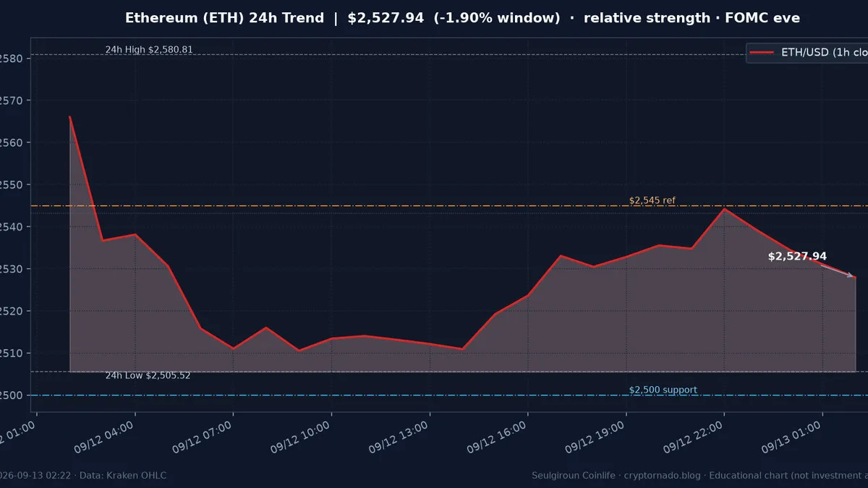
Task: Click the 22:00 local peak on price line
Action: (x=724, y=208)
